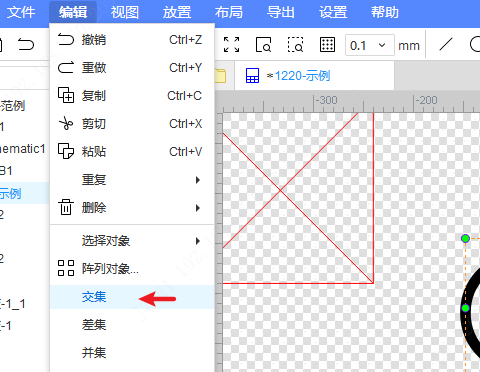Click the blue panel icon in tab
Screen dimensions: 480x372
tap(252, 76)
